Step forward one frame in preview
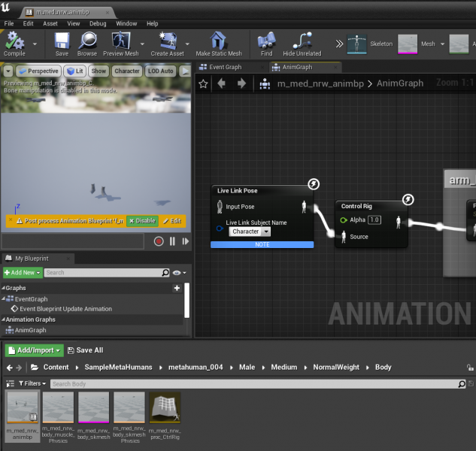The image size is (476, 451). 185,241
